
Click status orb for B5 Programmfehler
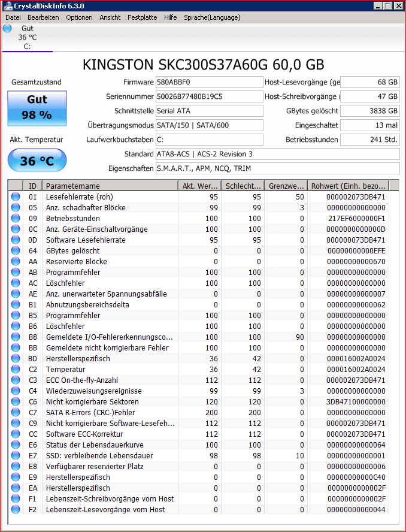pos(15,316)
